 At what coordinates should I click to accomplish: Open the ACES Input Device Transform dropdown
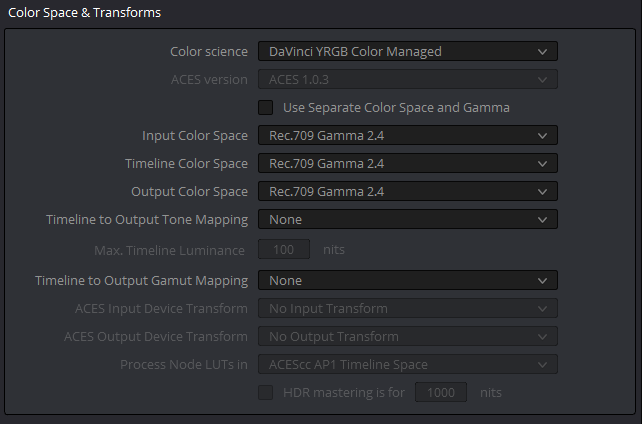408,308
